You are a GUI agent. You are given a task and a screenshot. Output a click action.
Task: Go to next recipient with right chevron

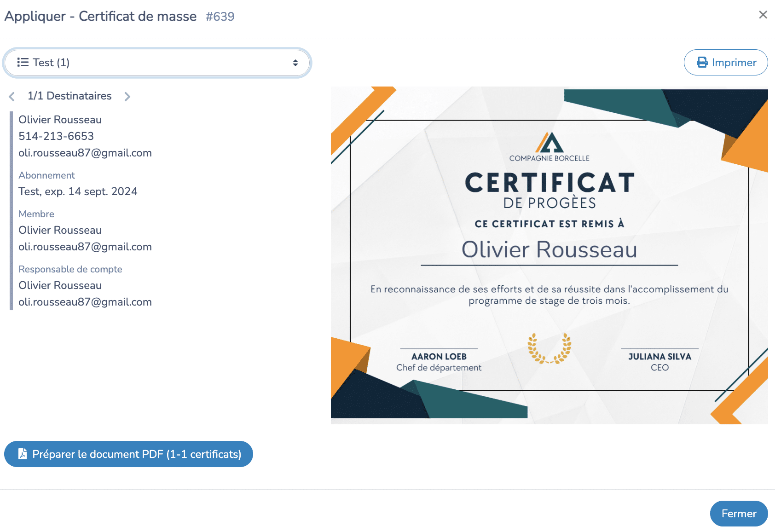(x=127, y=96)
